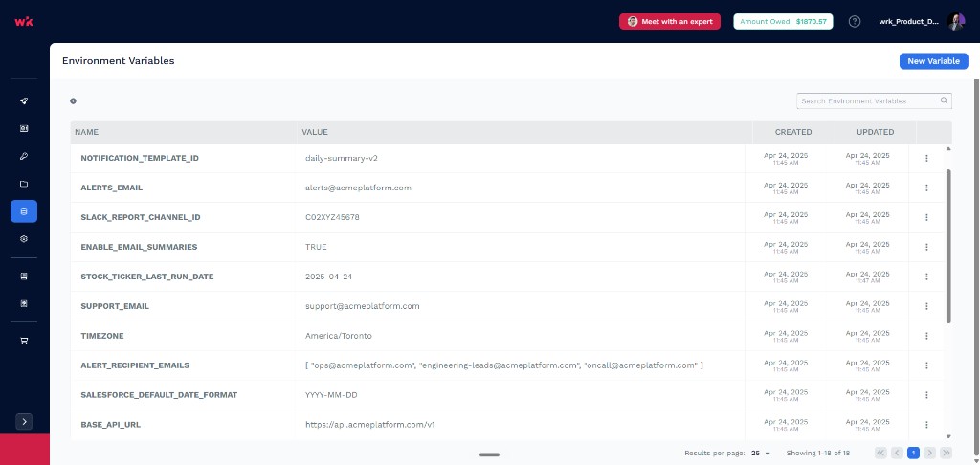Open the shopping cart marketplace icon

click(24, 342)
